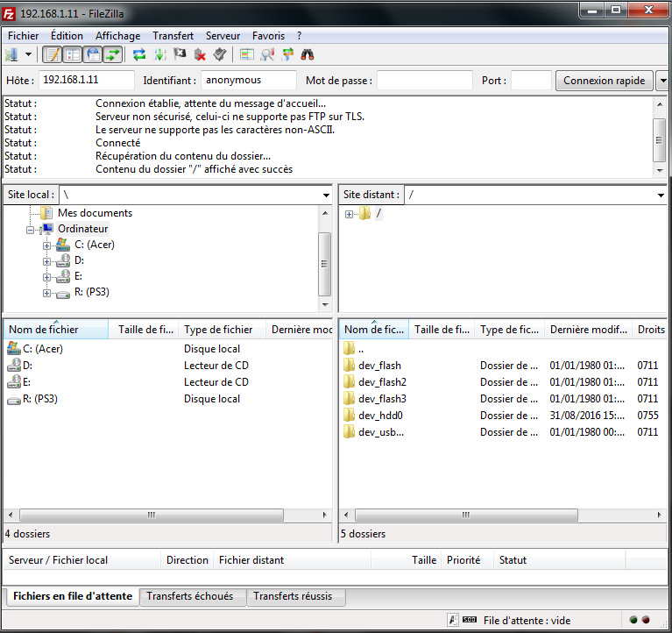This screenshot has width=672, height=633.
Task: Open the Site Manager dropdown arrow
Action: (x=28, y=54)
